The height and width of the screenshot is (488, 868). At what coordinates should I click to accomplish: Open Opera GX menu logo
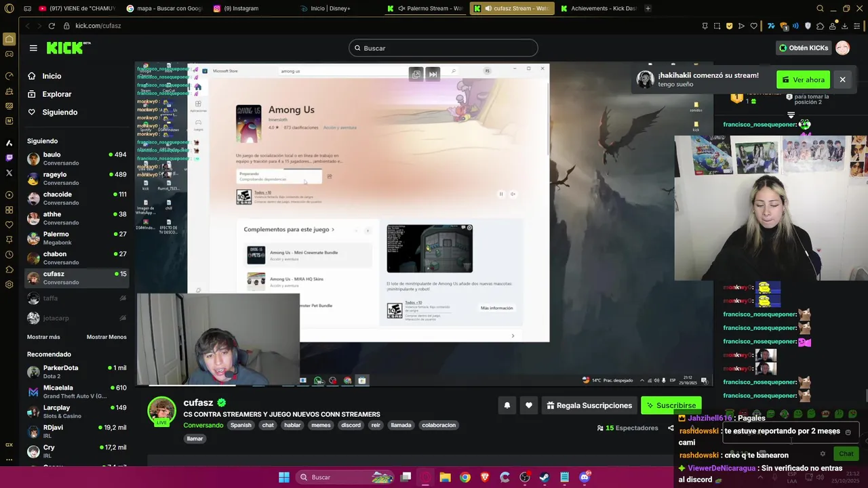(x=9, y=8)
